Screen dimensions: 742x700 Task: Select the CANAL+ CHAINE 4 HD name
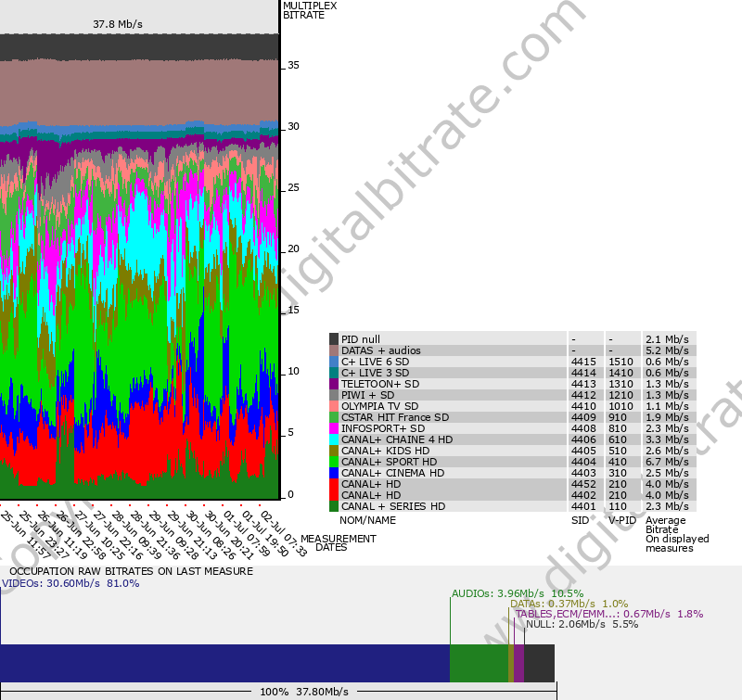397,439
